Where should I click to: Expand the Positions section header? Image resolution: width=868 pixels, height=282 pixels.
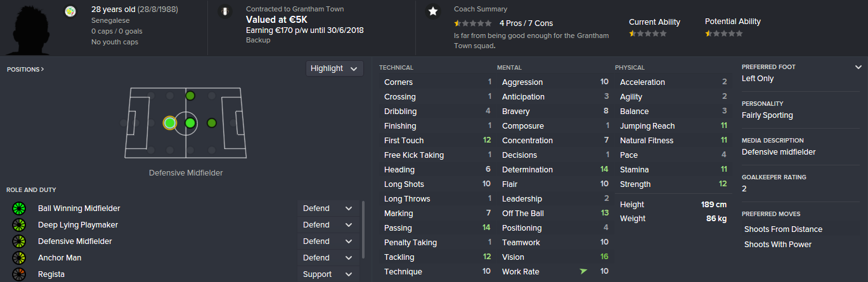[25, 69]
